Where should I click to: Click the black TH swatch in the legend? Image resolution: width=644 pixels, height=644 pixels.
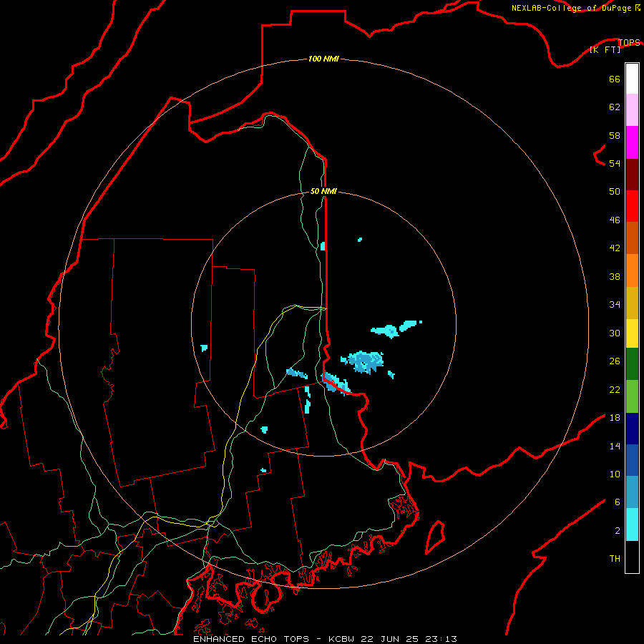click(632, 557)
